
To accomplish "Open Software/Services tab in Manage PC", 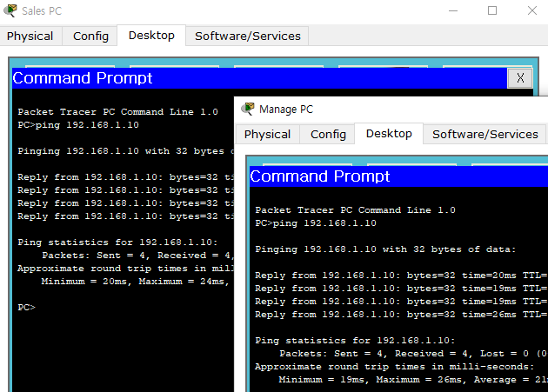I will point(485,134).
